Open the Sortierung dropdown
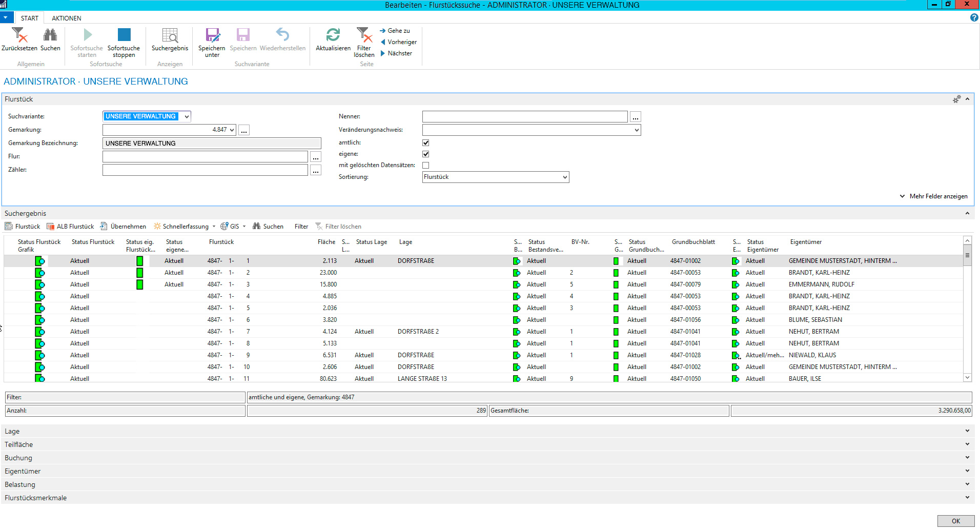The image size is (980, 531). tap(565, 177)
